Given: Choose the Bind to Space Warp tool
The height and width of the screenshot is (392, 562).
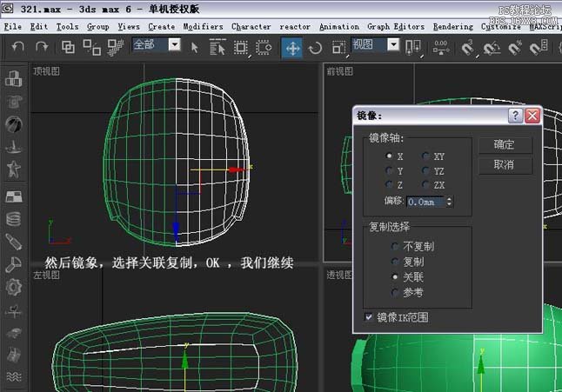Looking at the screenshot, I should click(116, 47).
